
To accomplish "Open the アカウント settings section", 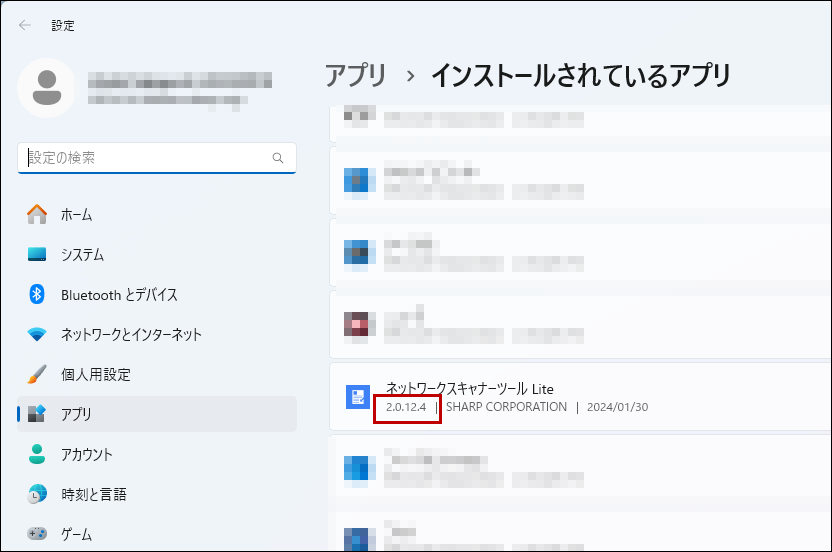I will pos(157,454).
